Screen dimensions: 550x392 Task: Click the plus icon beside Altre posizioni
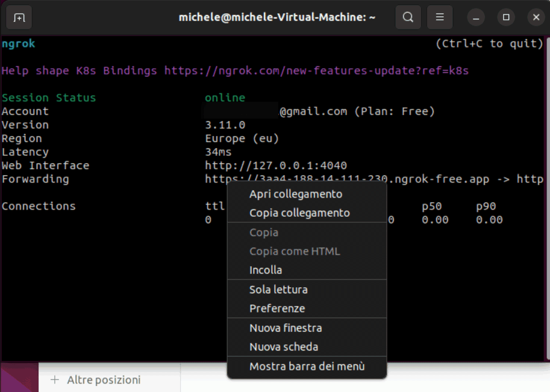coord(55,380)
